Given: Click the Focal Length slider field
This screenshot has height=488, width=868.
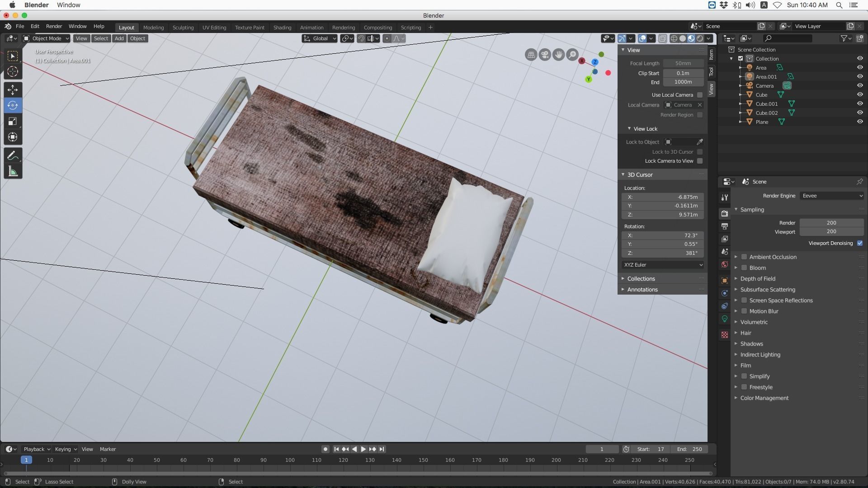Looking at the screenshot, I should pos(683,63).
